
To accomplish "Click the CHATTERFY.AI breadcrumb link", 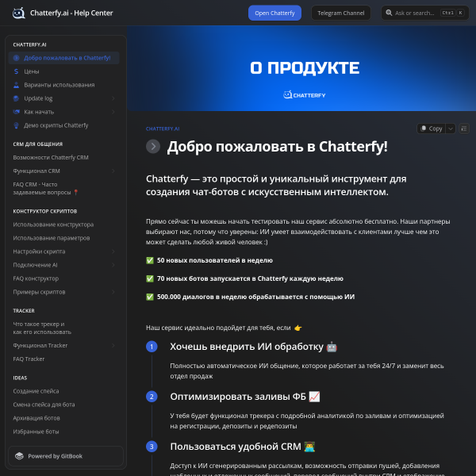I will coord(163,129).
